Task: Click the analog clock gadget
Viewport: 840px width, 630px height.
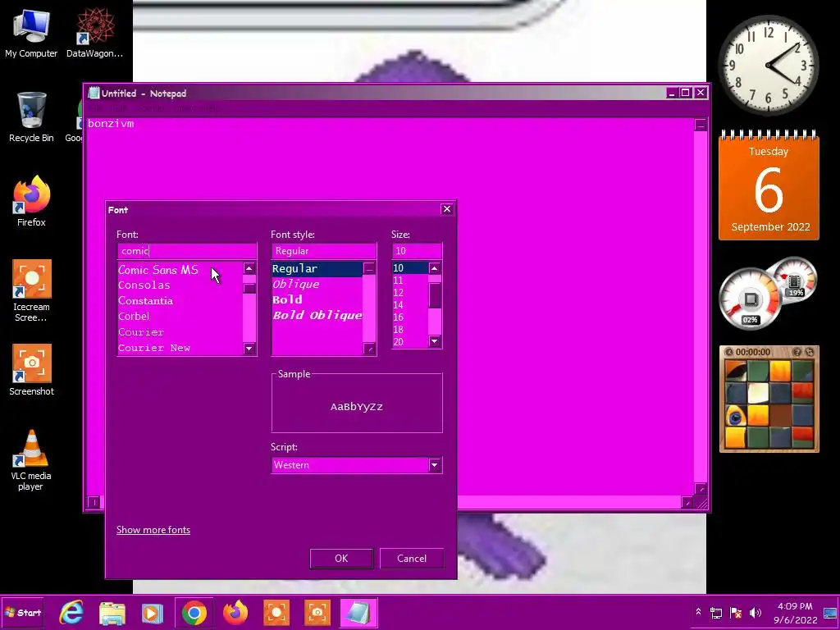Action: 768,66
